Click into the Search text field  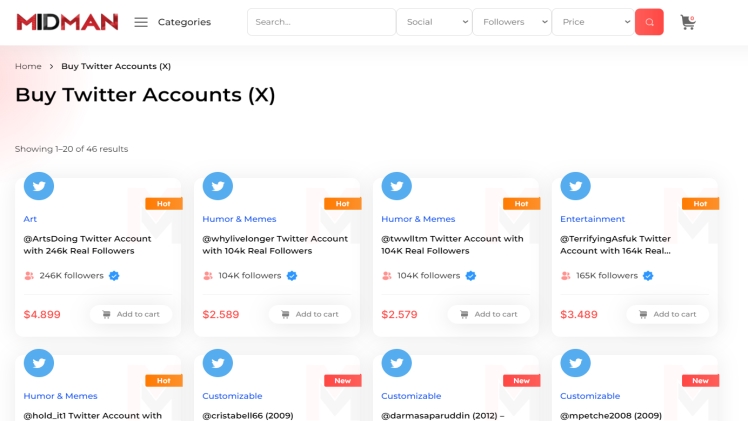pos(321,22)
